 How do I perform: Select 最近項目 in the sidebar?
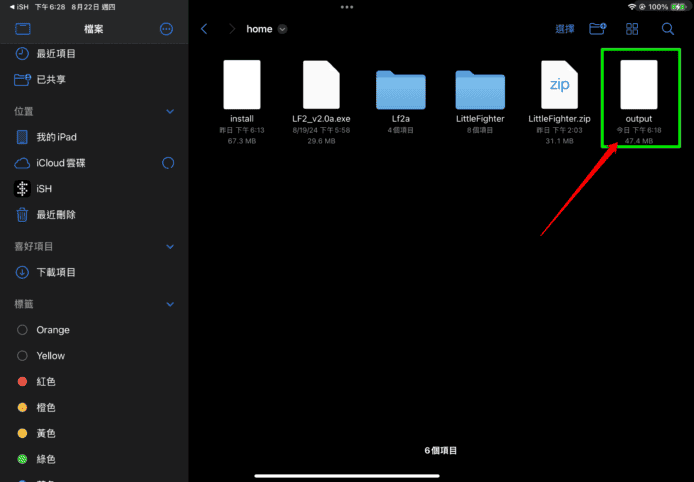click(56, 53)
